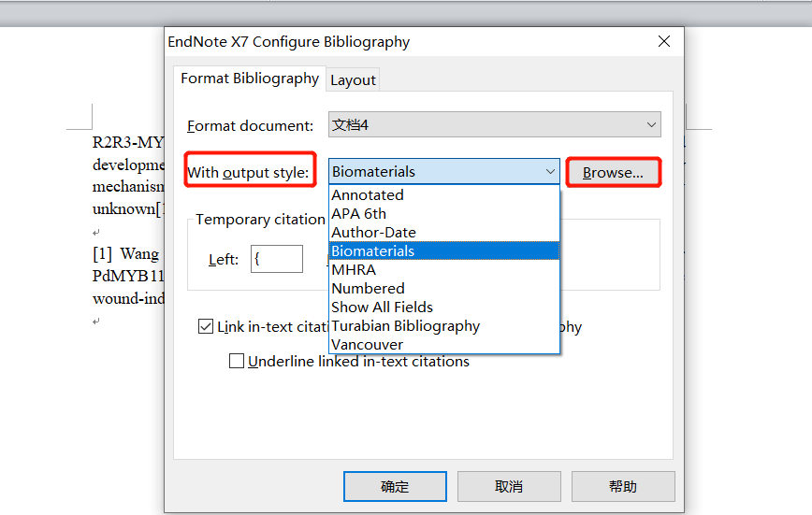Toggle Link in-text citations checkbox
The width and height of the screenshot is (812, 515).
click(206, 326)
